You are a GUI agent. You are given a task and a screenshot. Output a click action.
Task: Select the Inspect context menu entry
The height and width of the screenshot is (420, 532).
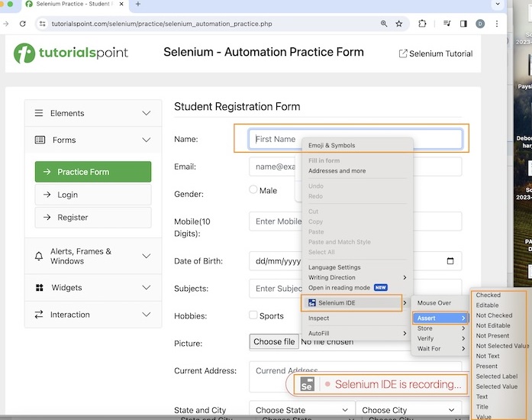319,318
